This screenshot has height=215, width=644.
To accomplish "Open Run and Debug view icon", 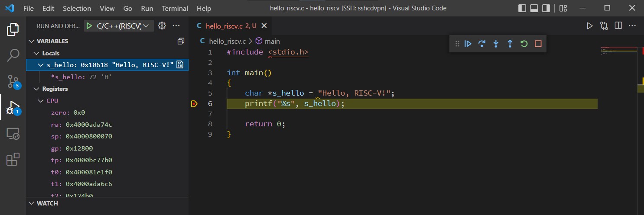I will [x=13, y=107].
